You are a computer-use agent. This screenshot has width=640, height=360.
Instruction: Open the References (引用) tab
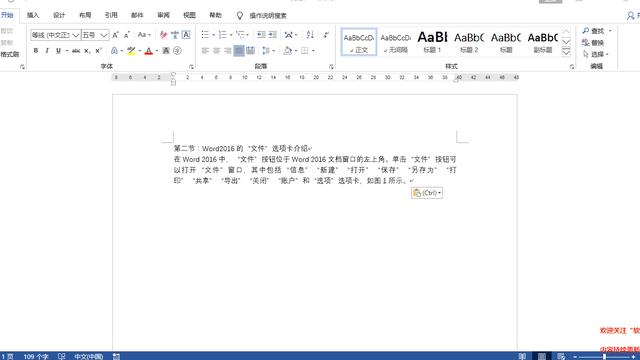pyautogui.click(x=111, y=16)
